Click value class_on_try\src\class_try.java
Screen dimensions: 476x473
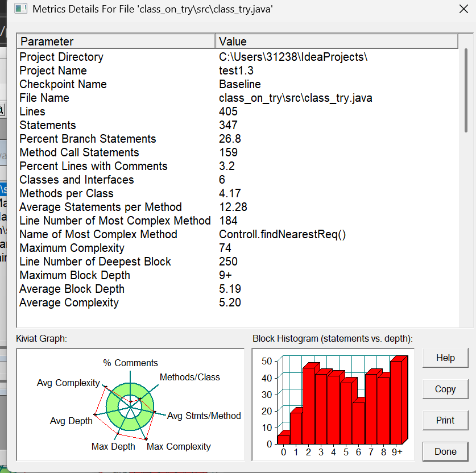coord(295,98)
